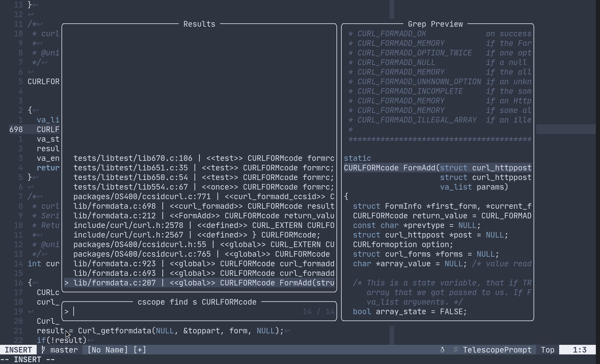Click the filetype lines icon beside TelescopePrompt
The image size is (600, 364).
(456, 350)
